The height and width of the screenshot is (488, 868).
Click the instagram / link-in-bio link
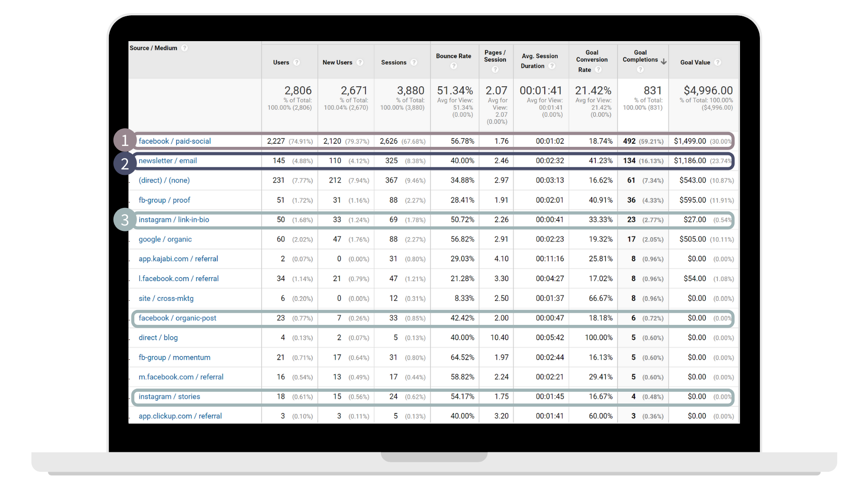click(174, 220)
